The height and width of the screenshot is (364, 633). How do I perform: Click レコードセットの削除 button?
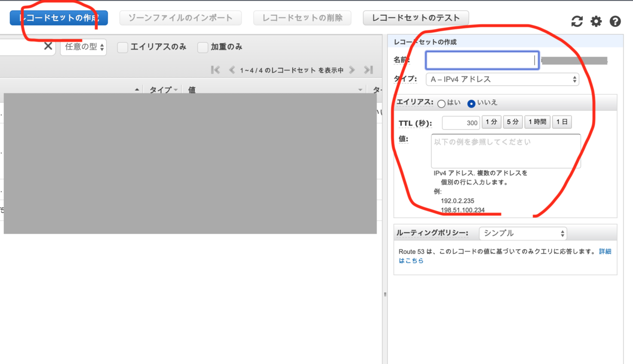coord(302,18)
